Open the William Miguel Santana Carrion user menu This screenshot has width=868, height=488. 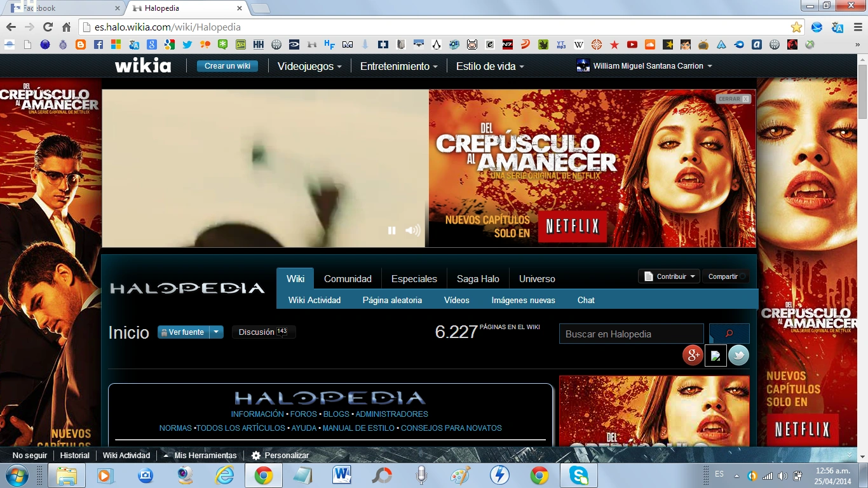tap(644, 65)
